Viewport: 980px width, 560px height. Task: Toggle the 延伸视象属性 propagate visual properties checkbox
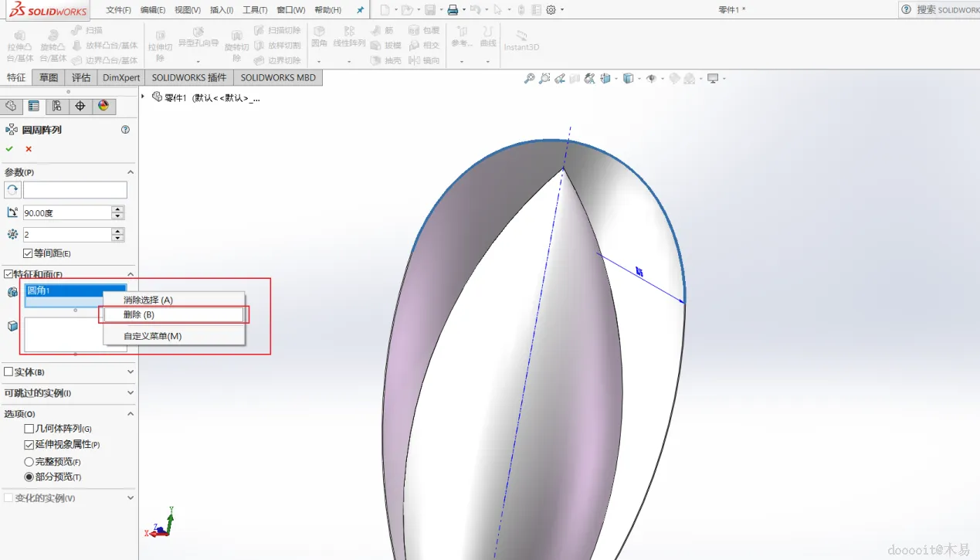[x=29, y=445]
